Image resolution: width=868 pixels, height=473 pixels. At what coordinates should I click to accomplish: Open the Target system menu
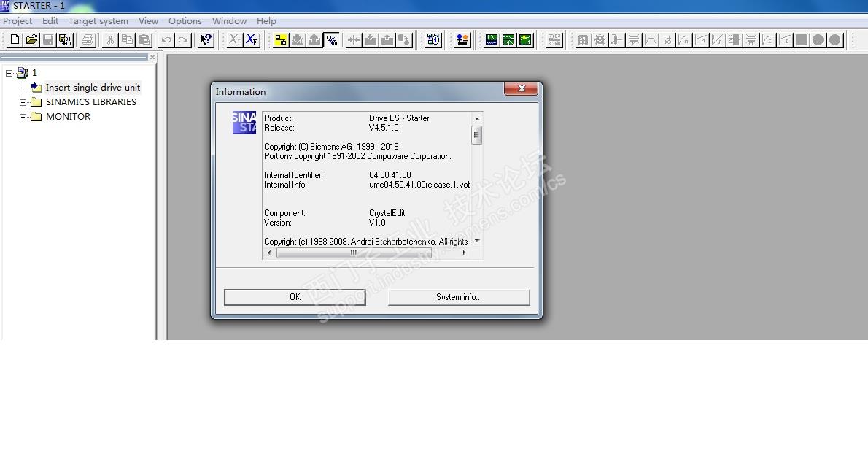click(98, 21)
